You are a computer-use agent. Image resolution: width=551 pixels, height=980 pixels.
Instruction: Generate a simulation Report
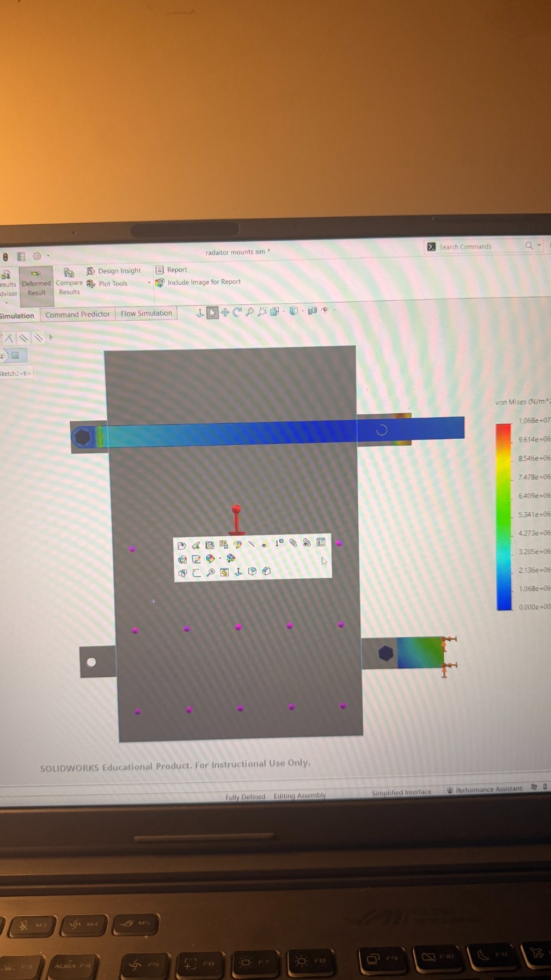click(x=171, y=269)
